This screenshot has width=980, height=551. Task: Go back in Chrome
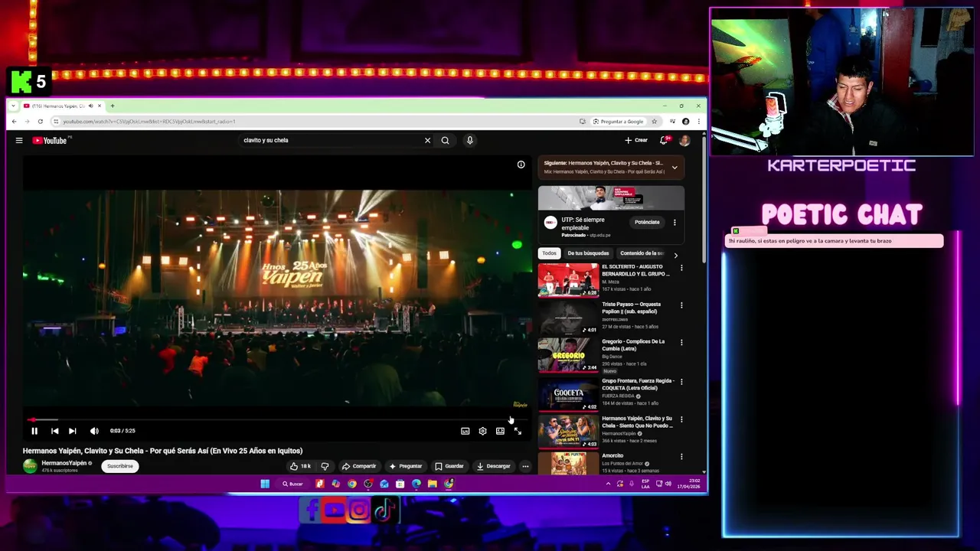14,122
